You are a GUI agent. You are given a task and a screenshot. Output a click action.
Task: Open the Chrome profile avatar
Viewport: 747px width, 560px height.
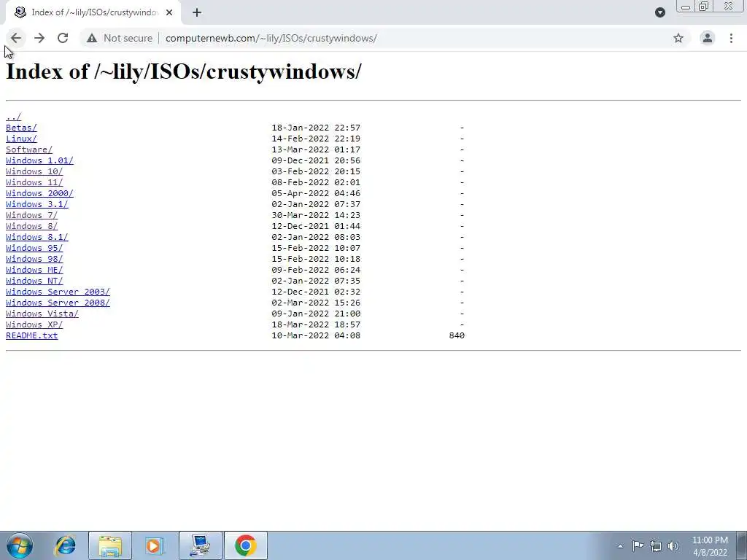coord(708,38)
